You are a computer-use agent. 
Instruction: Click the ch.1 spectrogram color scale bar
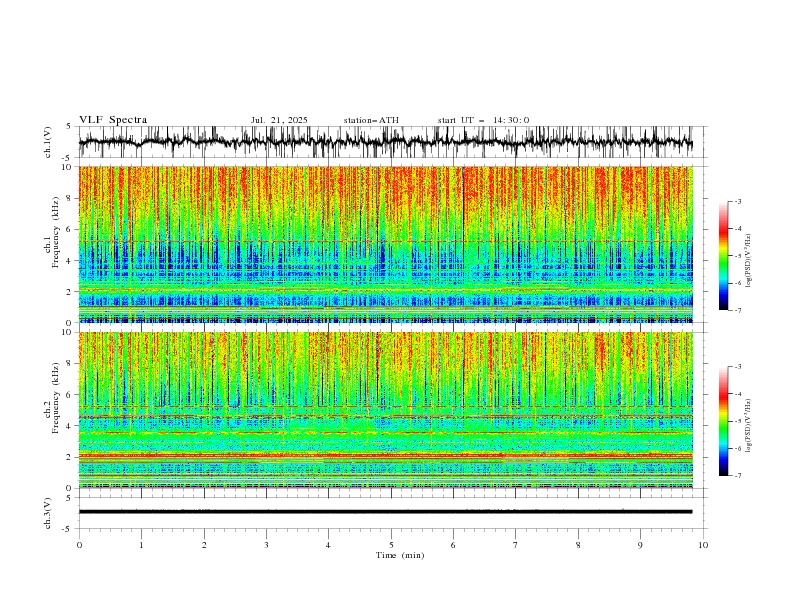pyautogui.click(x=723, y=255)
